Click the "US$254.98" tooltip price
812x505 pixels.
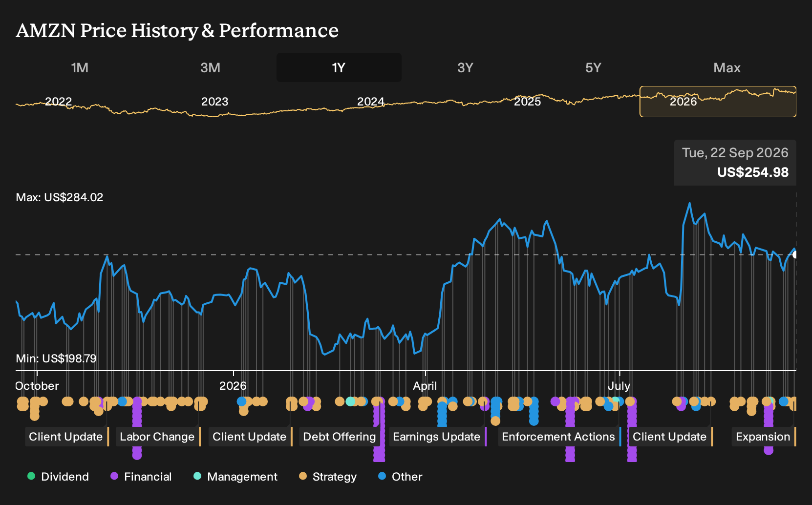(x=753, y=172)
